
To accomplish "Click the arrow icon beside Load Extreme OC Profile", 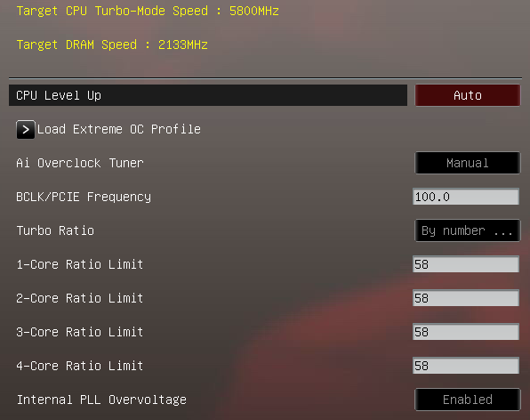I will 26,130.
